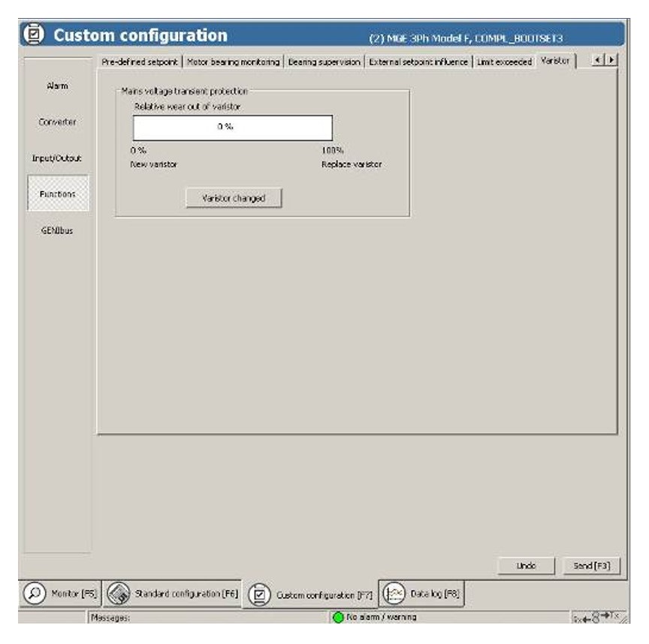
Task: Click the Rx/Tx communication indicator icon
Action: tap(594, 618)
